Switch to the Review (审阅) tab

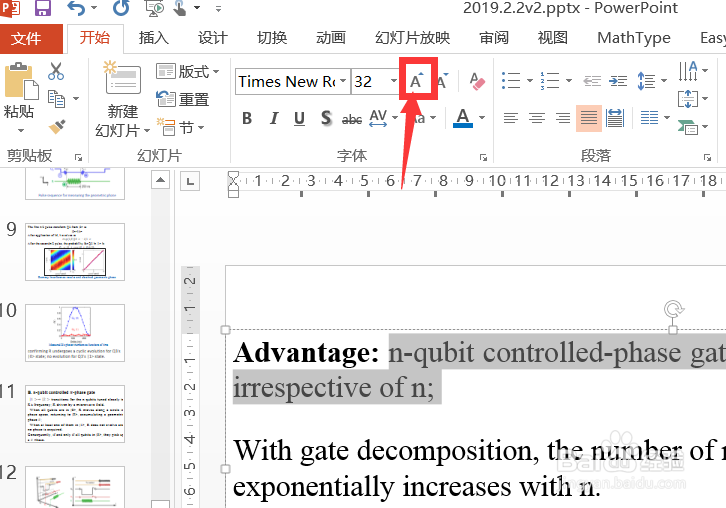pyautogui.click(x=494, y=38)
